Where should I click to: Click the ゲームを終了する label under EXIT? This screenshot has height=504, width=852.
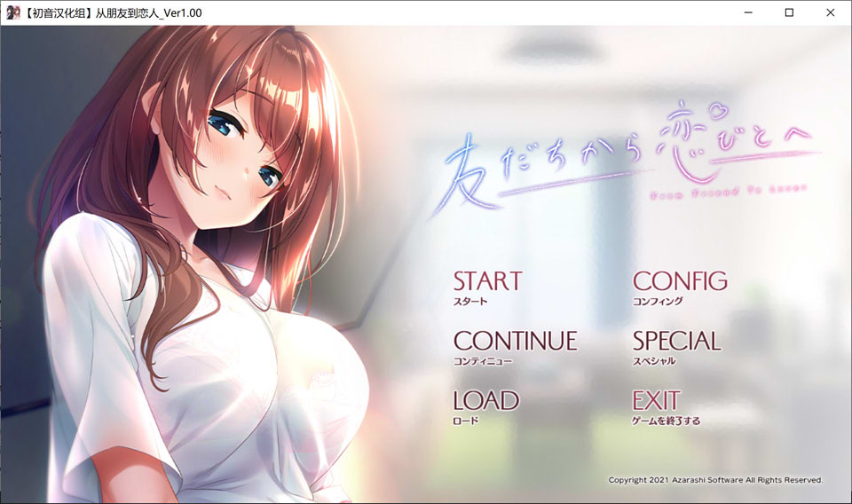(x=667, y=421)
